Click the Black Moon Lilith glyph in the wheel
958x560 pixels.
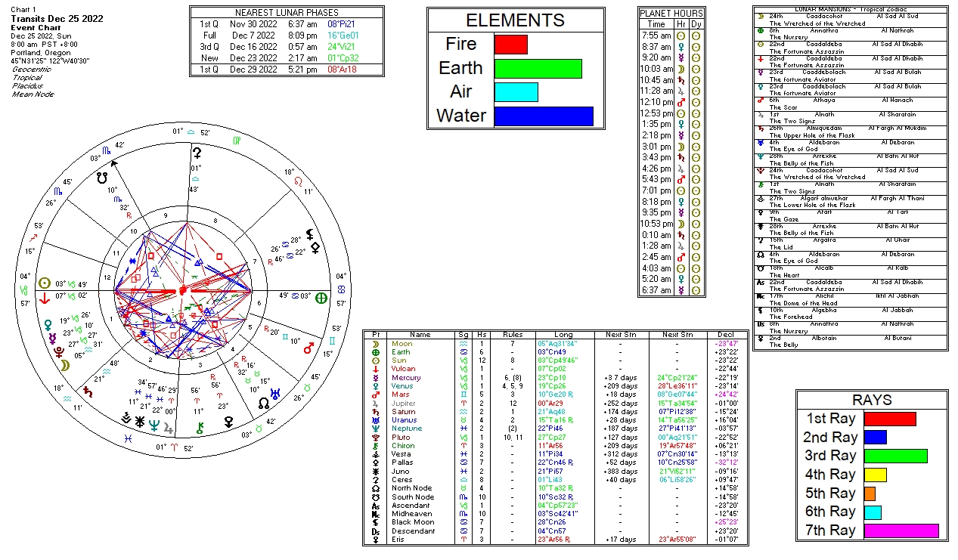[x=311, y=234]
